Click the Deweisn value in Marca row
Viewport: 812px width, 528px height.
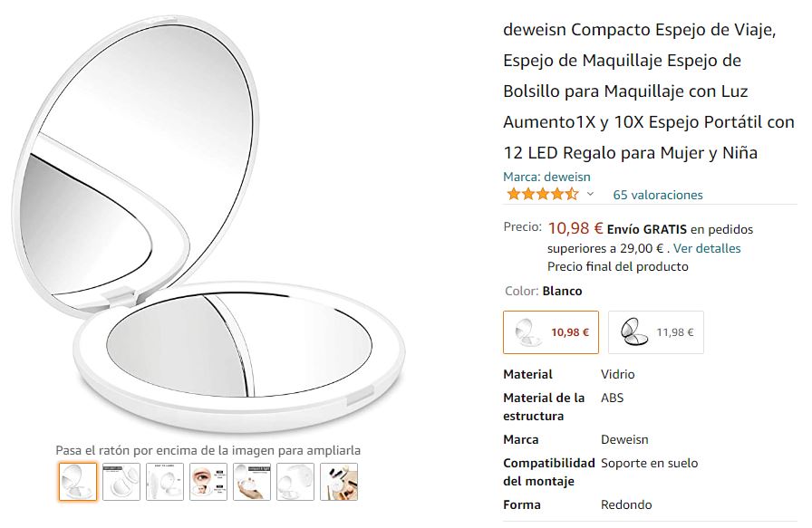pyautogui.click(x=624, y=439)
